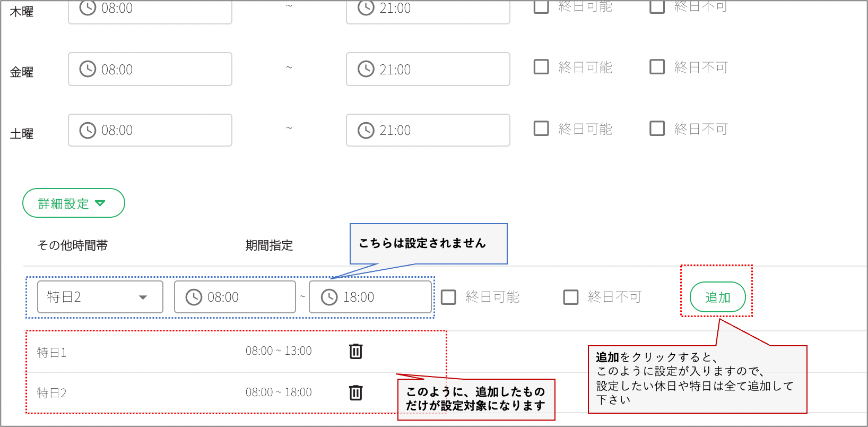Edit Friday end time 21:00 field
Image resolution: width=868 pixels, height=427 pixels.
pyautogui.click(x=428, y=69)
